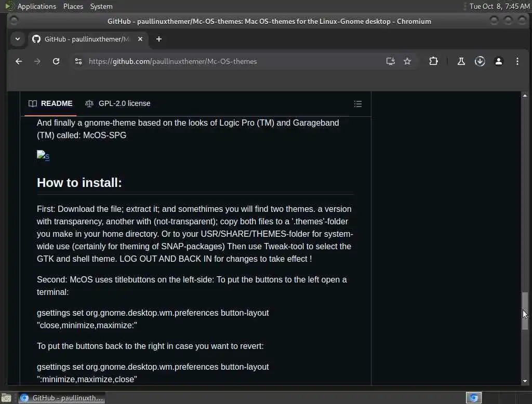This screenshot has height=404, width=532.
Task: Click the vertical scrollbar thumb
Action: coord(525,311)
